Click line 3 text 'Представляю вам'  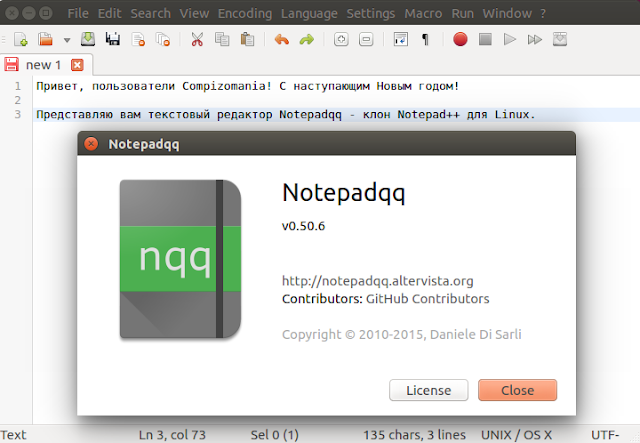point(88,115)
